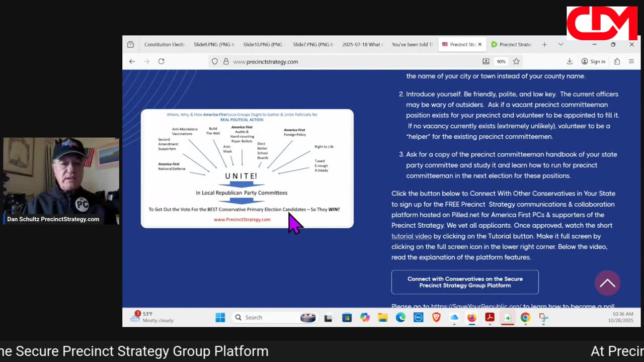Open Firefox View at tab bar start
Viewport: 644px width, 362px height.
coord(130,44)
